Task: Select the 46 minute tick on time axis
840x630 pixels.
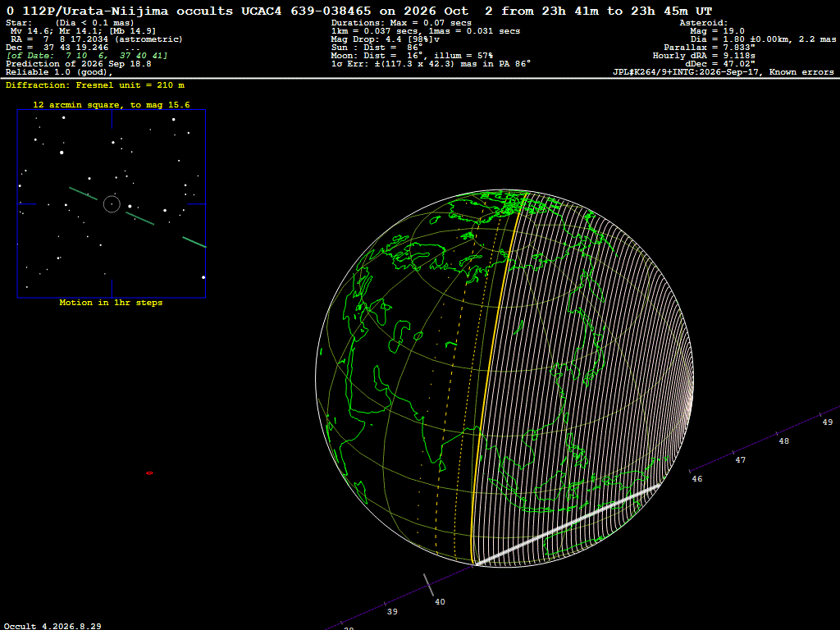Action: coord(690,472)
